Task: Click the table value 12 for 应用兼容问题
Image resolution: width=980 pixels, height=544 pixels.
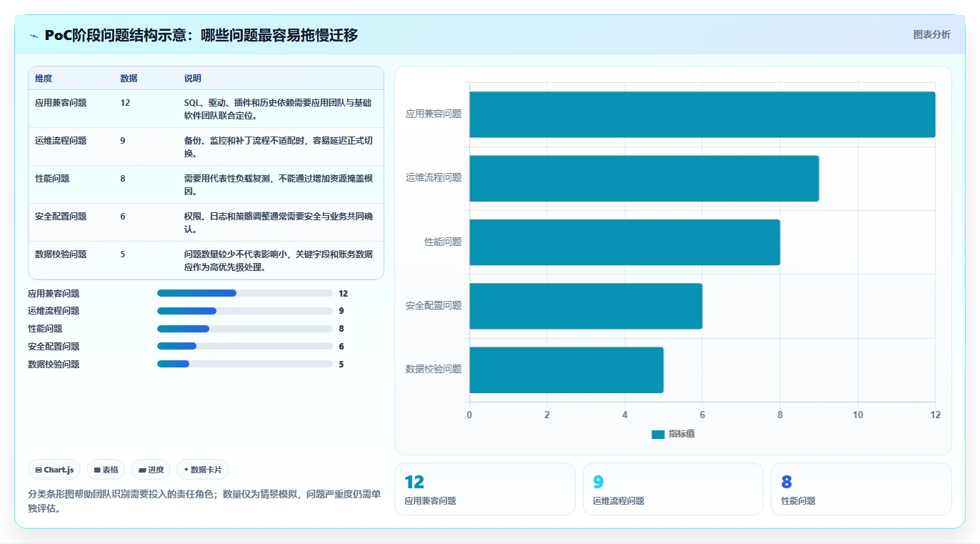Action: point(125,103)
